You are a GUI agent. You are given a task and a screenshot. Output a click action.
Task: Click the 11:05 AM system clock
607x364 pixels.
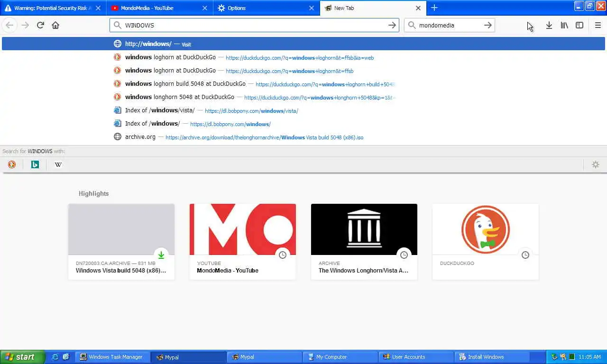[589, 357]
